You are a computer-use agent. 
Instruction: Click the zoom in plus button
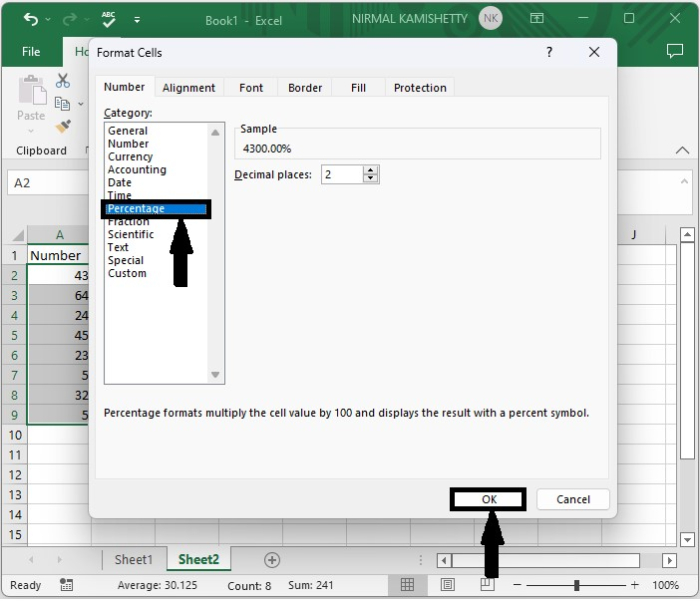coord(634,584)
